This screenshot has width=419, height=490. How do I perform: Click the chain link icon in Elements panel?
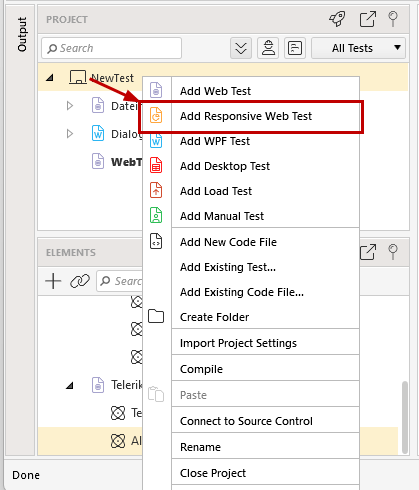coord(80,281)
